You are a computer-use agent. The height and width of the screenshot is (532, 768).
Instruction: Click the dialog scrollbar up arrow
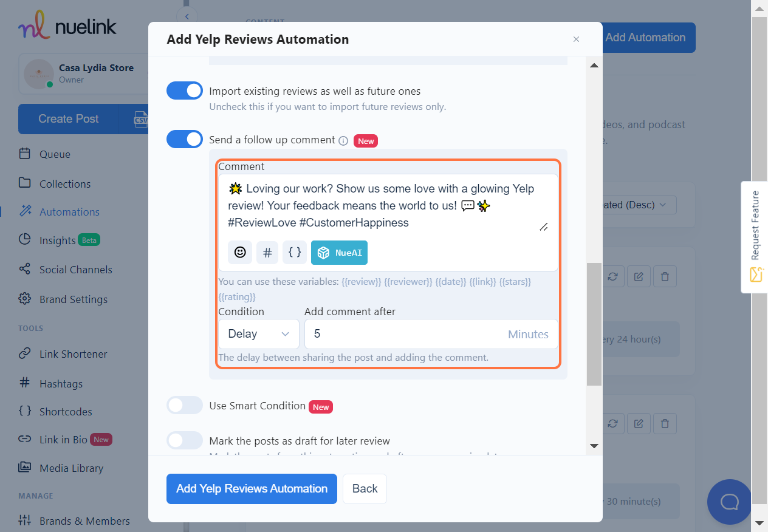[x=594, y=65]
